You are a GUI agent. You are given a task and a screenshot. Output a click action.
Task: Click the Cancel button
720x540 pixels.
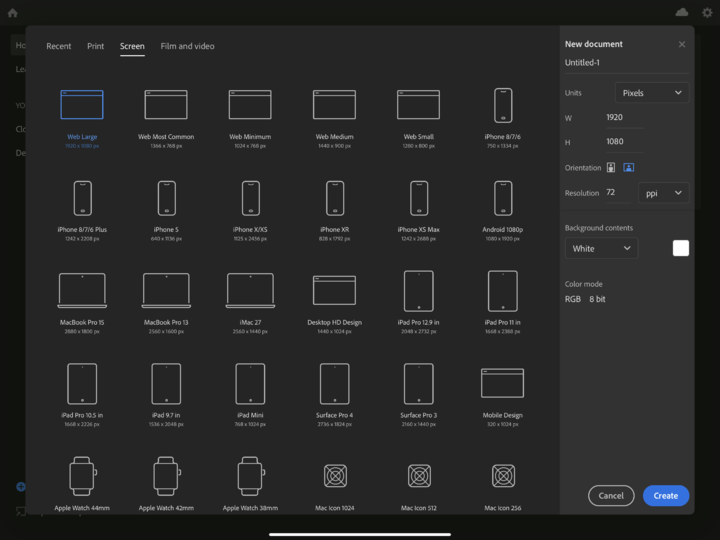point(611,495)
